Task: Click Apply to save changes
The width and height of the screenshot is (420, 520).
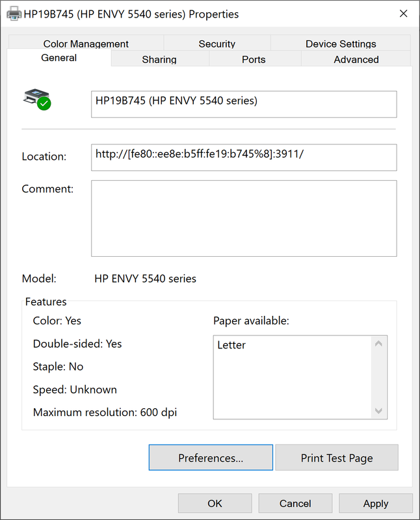Action: [375, 504]
